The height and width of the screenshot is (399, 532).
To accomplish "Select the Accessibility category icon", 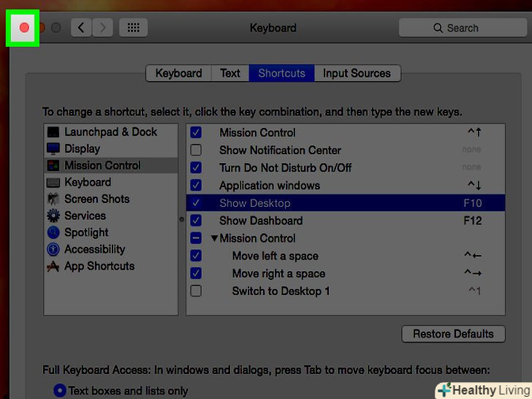I will coord(53,250).
